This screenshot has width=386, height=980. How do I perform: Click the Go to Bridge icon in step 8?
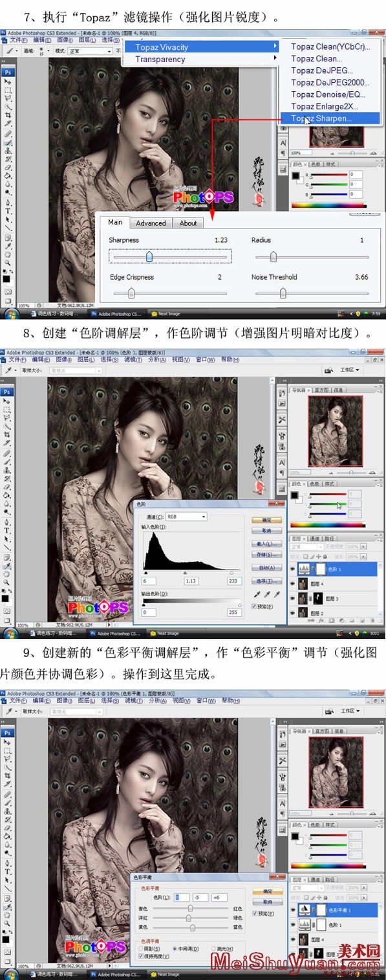[x=330, y=370]
